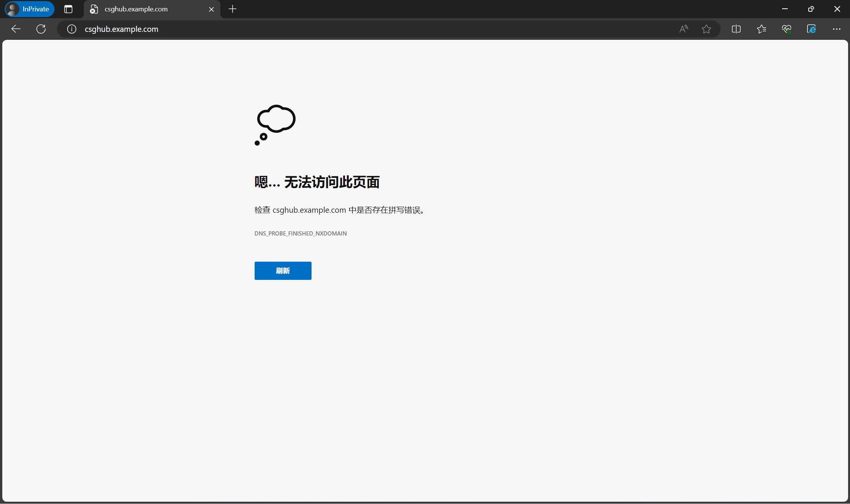
Task: Open the Favorites list panel
Action: (761, 29)
